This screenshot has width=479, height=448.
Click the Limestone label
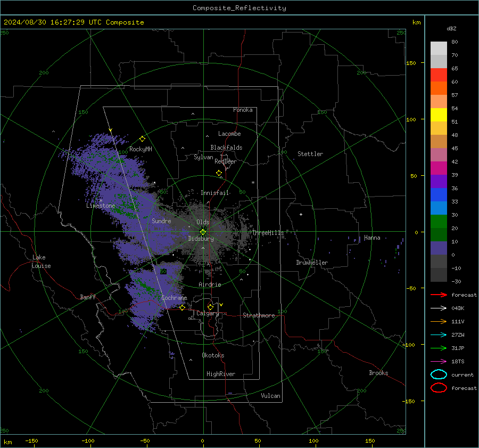tap(101, 206)
